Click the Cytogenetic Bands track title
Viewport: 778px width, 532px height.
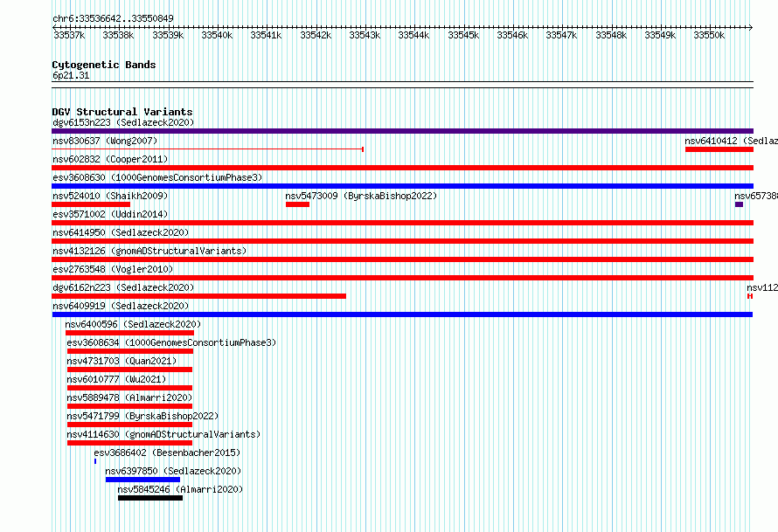tap(104, 65)
